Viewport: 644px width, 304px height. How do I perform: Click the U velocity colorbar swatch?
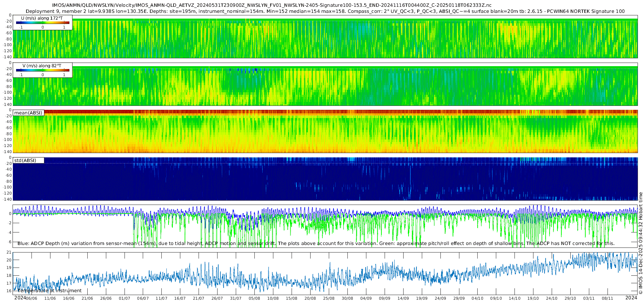coord(43,23)
